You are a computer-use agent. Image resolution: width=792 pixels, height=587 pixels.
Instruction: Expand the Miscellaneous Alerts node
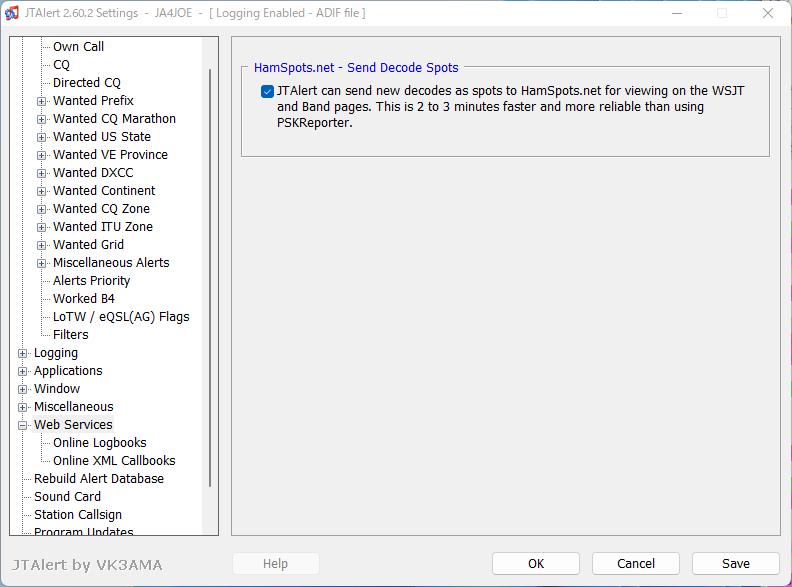(42, 264)
